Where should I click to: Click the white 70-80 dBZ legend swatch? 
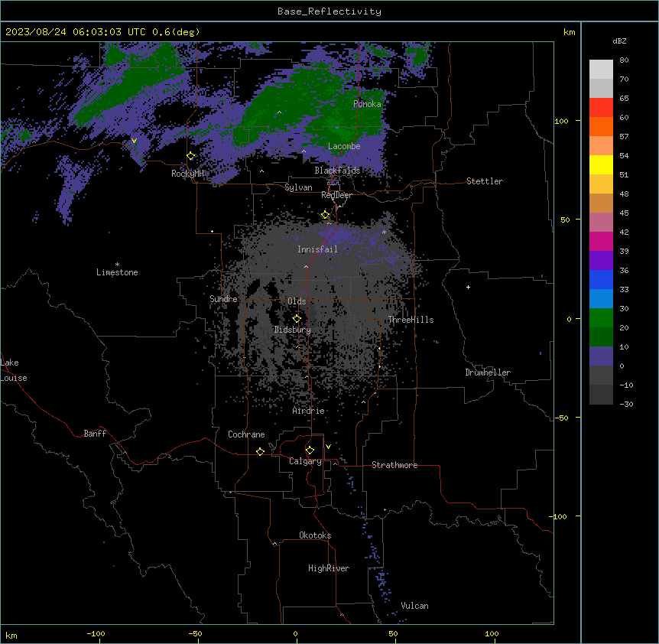click(601, 70)
